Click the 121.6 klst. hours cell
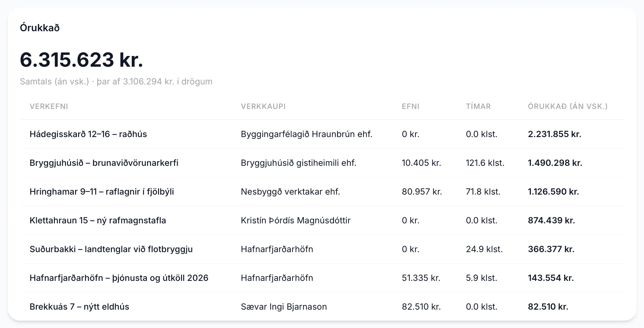 tap(485, 163)
